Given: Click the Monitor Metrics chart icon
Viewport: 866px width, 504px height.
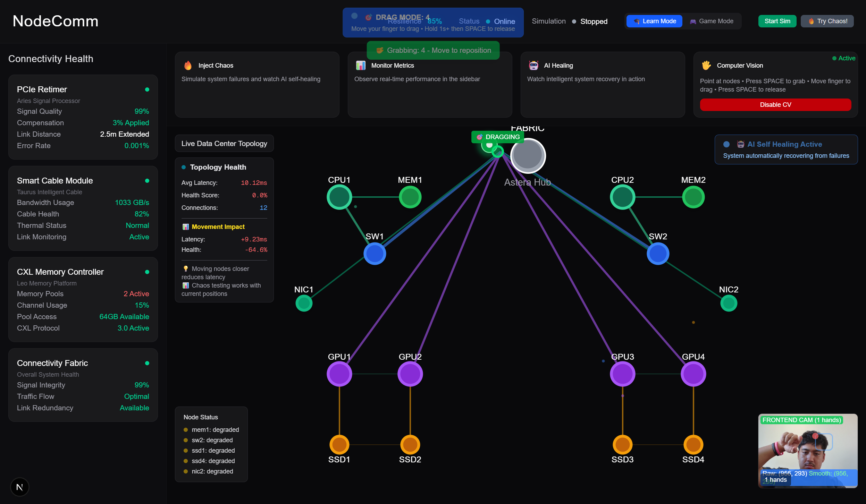Looking at the screenshot, I should 361,66.
